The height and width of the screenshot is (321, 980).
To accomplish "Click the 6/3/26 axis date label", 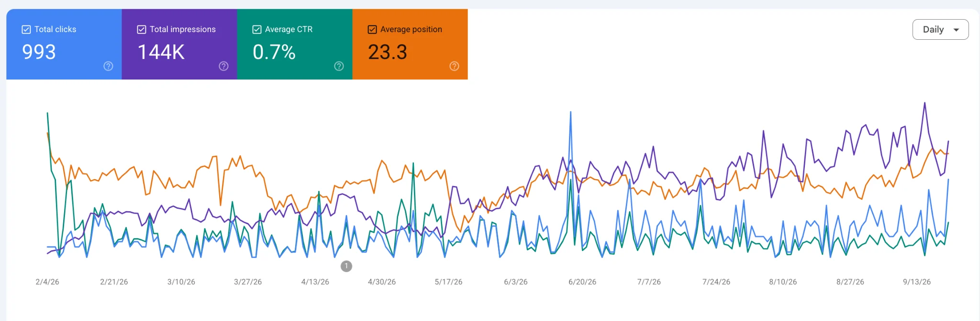I will pyautogui.click(x=516, y=282).
